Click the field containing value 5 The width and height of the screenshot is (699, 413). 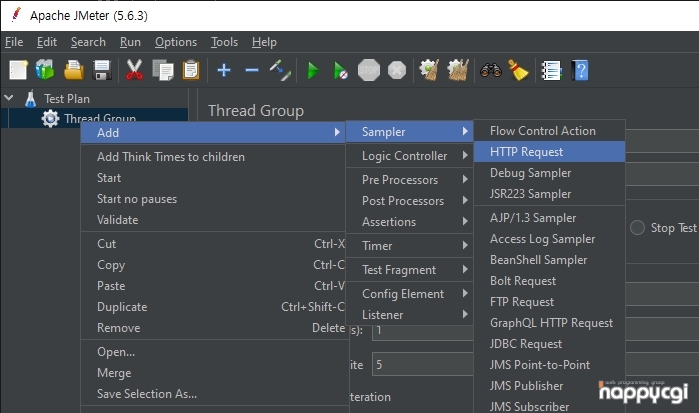tap(423, 365)
